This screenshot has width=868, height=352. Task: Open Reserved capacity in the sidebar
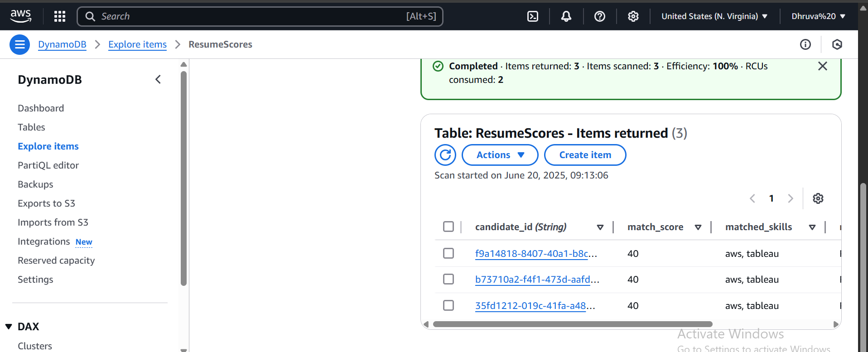(56, 260)
